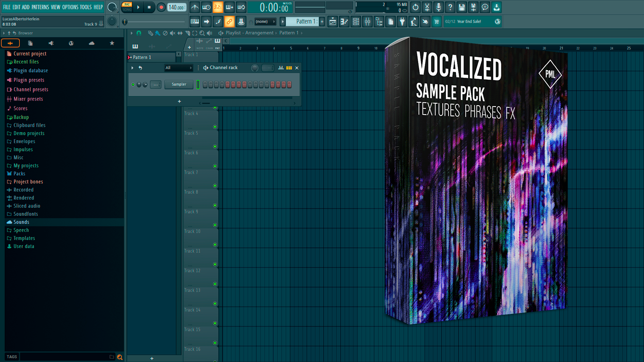Open the Playlist view icon
Screen dimensions: 644x362
pyautogui.click(x=333, y=21)
